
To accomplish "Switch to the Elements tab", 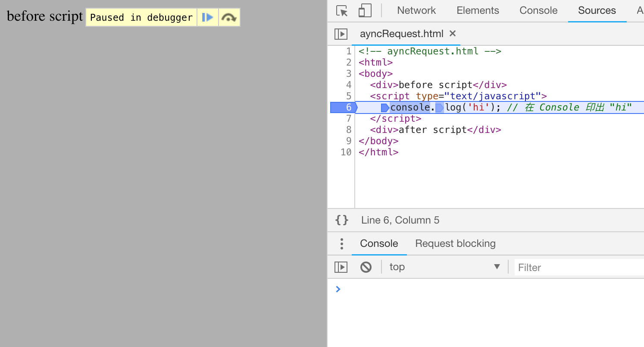I will click(x=478, y=10).
